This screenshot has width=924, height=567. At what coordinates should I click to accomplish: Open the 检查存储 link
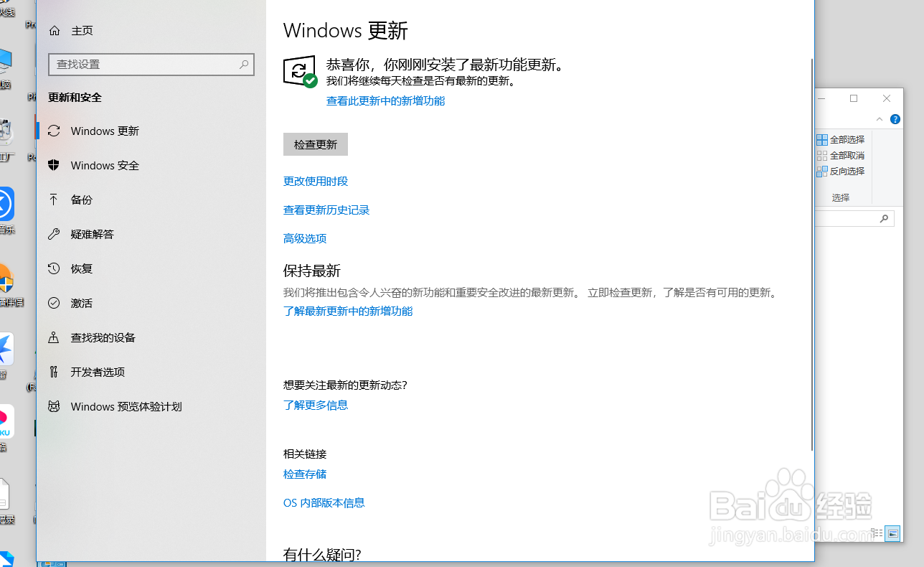[x=305, y=474]
